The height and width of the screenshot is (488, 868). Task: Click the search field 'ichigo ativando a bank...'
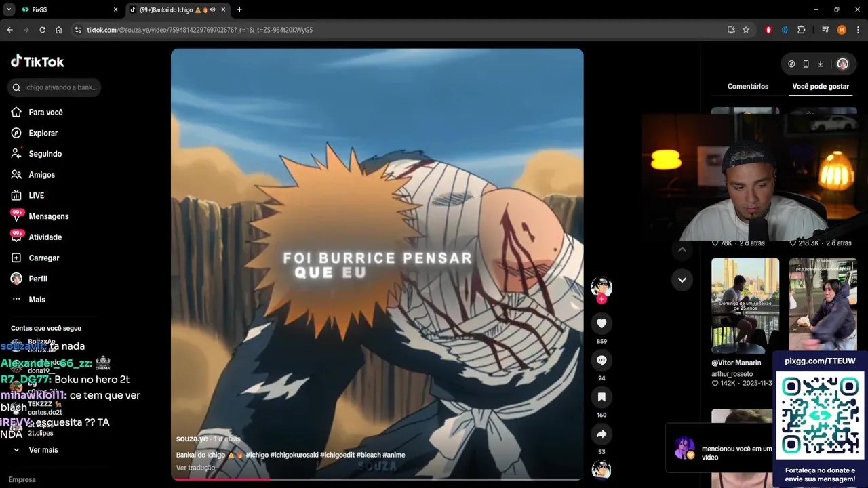click(x=55, y=87)
